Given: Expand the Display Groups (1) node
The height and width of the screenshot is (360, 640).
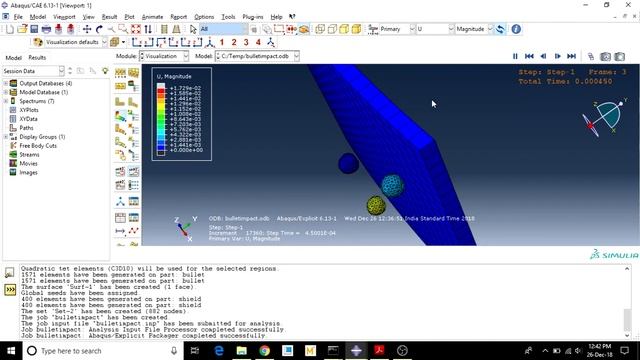Looking at the screenshot, I should (x=6, y=137).
